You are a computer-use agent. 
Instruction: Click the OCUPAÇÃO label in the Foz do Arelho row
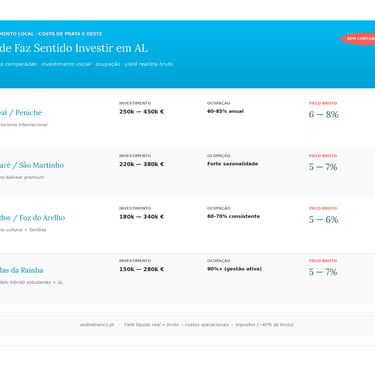(219, 208)
